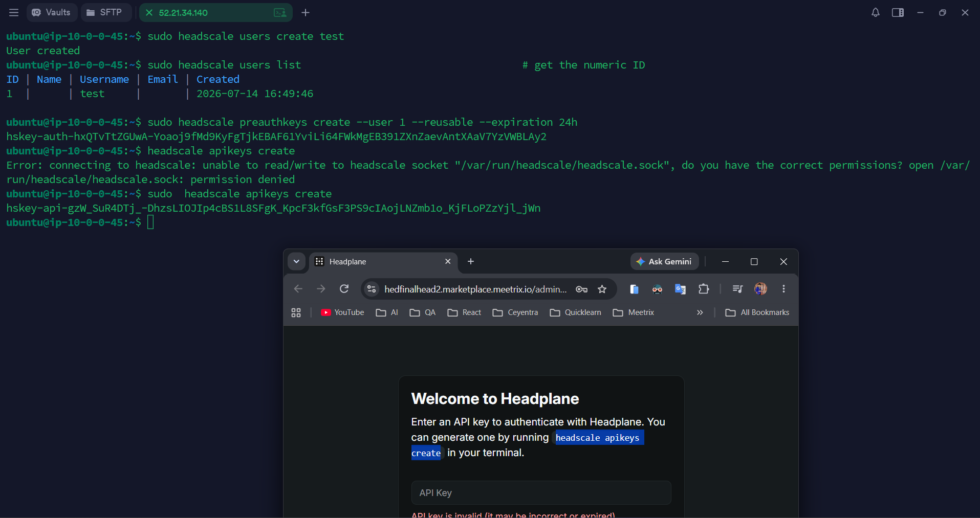Open the React bookmarks folder

click(464, 312)
